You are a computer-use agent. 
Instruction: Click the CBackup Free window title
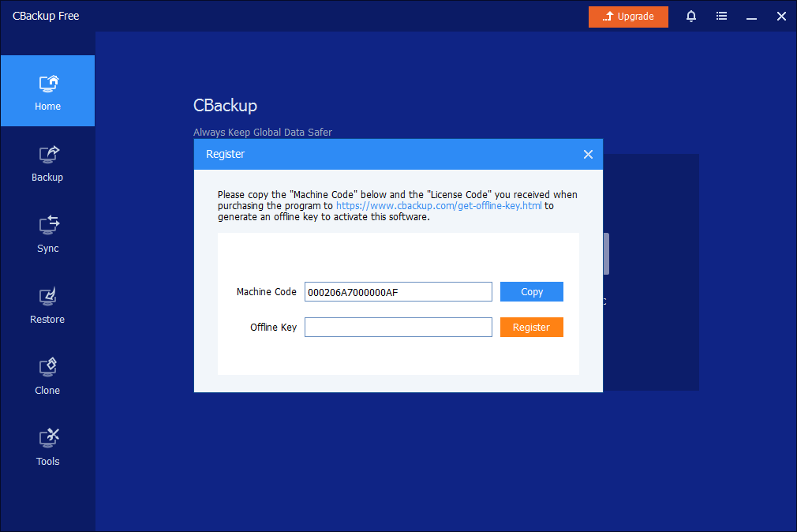(x=46, y=16)
